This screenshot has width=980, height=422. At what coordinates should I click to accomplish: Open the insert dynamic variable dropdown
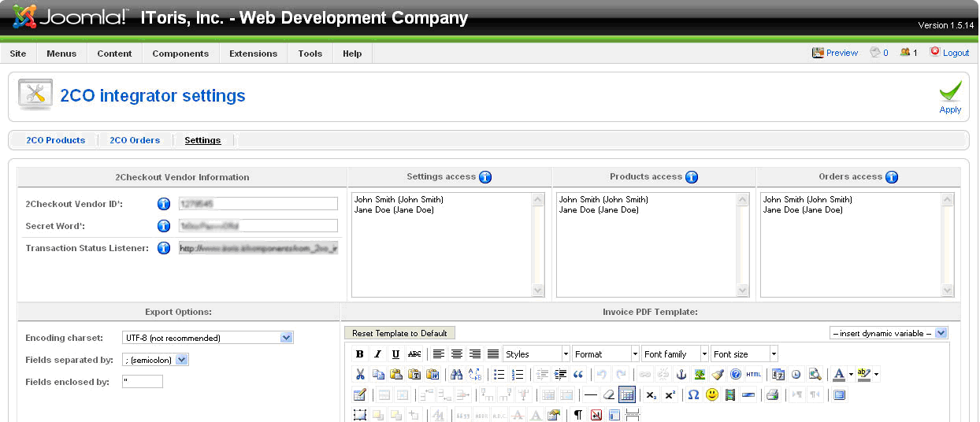click(889, 333)
